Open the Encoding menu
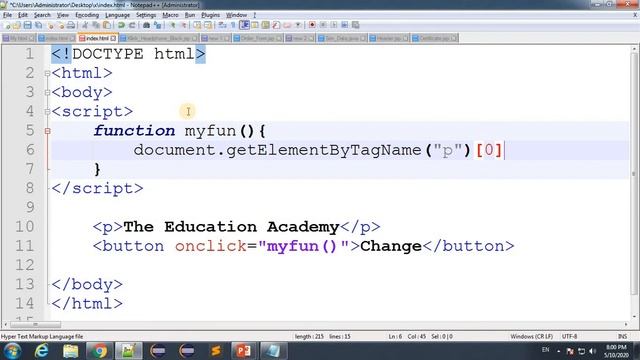The height and width of the screenshot is (360, 640). point(87,15)
